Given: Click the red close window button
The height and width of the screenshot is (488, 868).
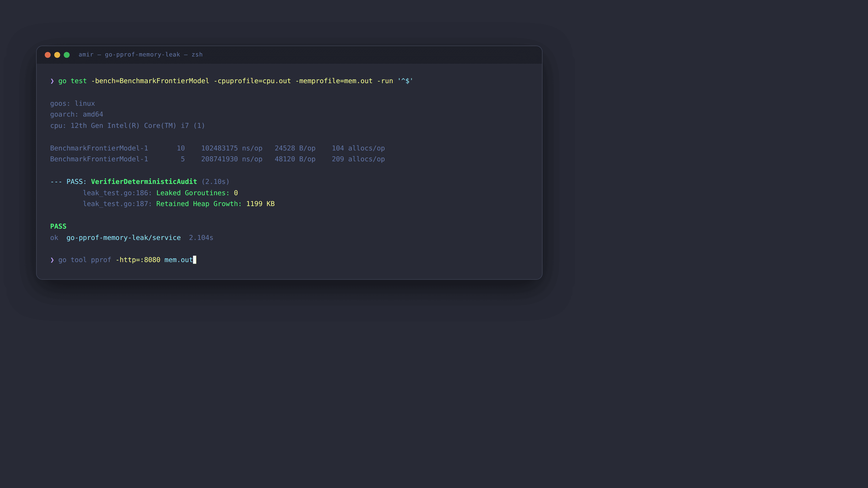Looking at the screenshot, I should coord(47,55).
